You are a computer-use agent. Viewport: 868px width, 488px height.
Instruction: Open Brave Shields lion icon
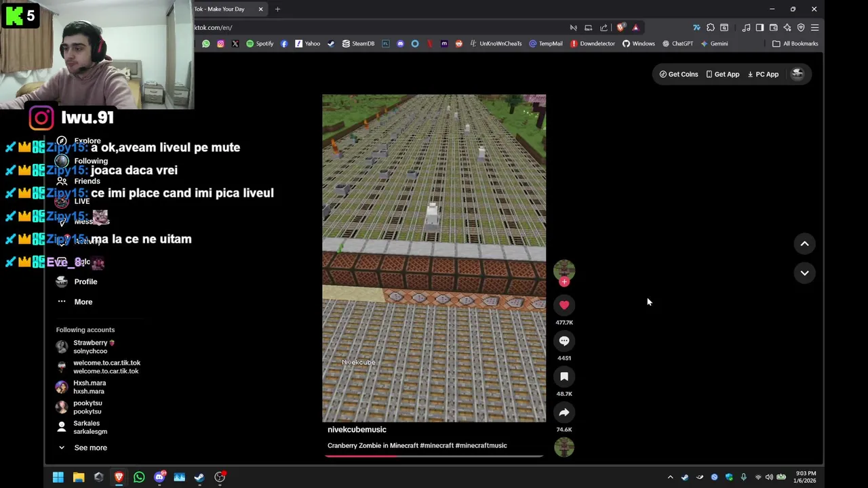click(x=620, y=28)
